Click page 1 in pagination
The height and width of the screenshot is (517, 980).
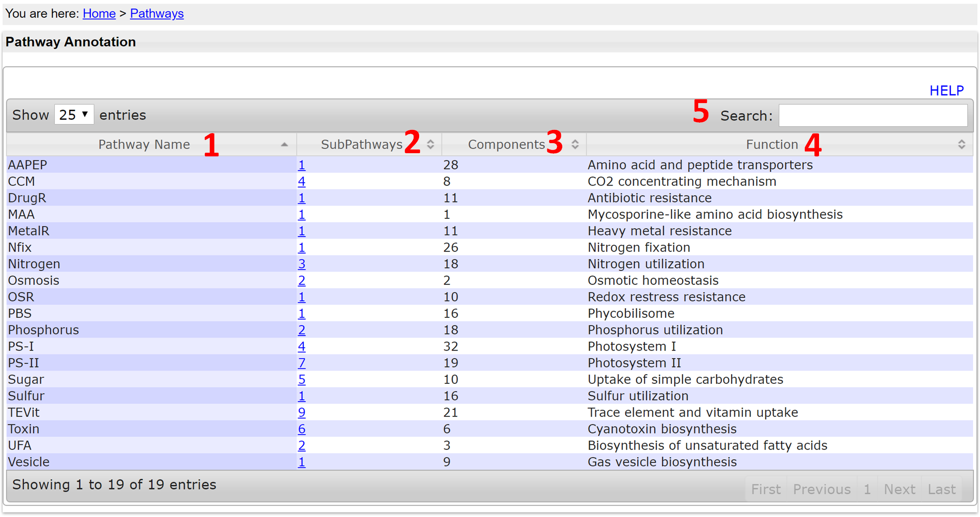point(867,489)
